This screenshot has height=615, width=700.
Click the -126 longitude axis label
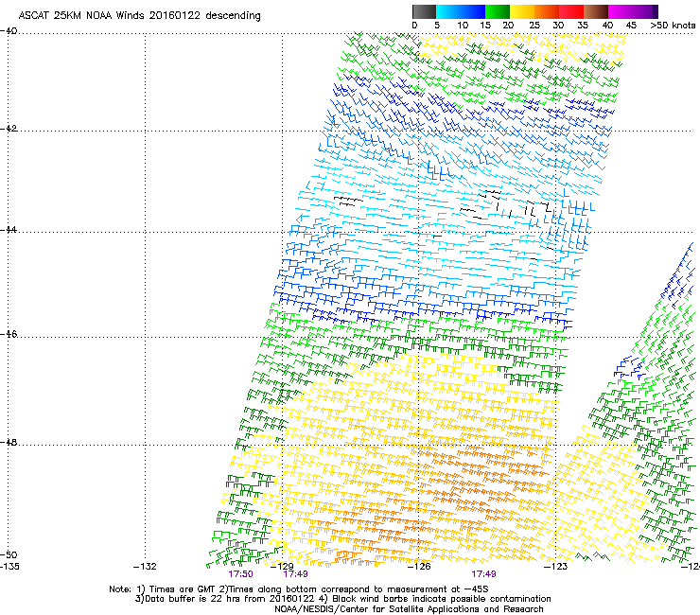[419, 567]
